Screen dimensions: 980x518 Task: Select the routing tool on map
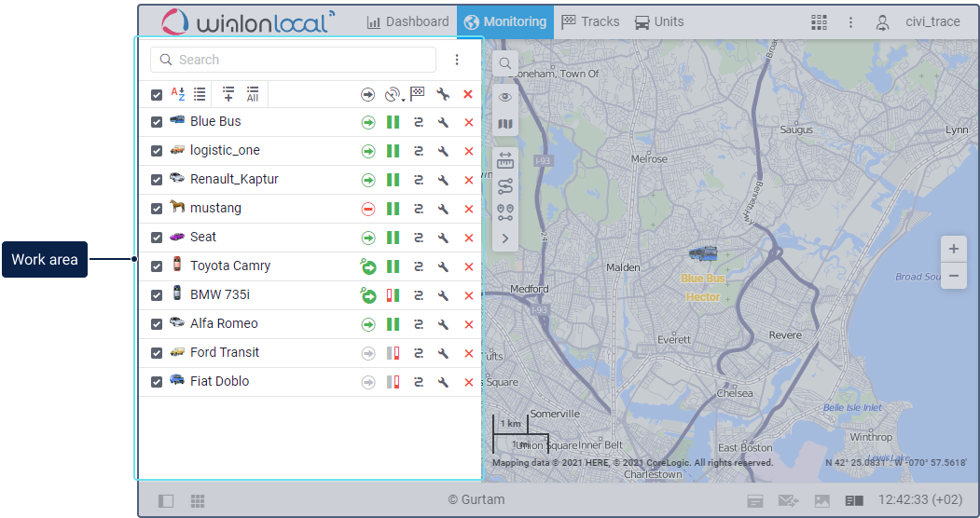tap(505, 186)
